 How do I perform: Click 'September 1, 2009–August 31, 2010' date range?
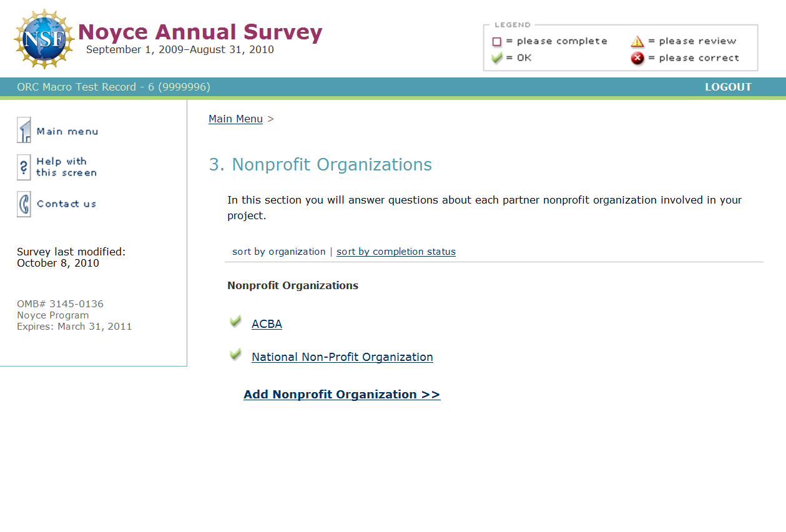(180, 49)
